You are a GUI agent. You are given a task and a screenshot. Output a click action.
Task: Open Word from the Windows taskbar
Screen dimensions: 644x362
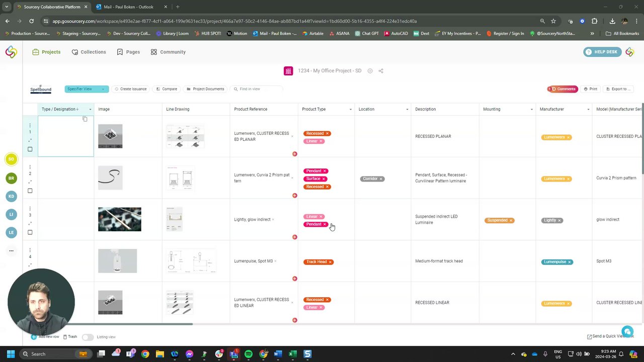tap(278, 354)
